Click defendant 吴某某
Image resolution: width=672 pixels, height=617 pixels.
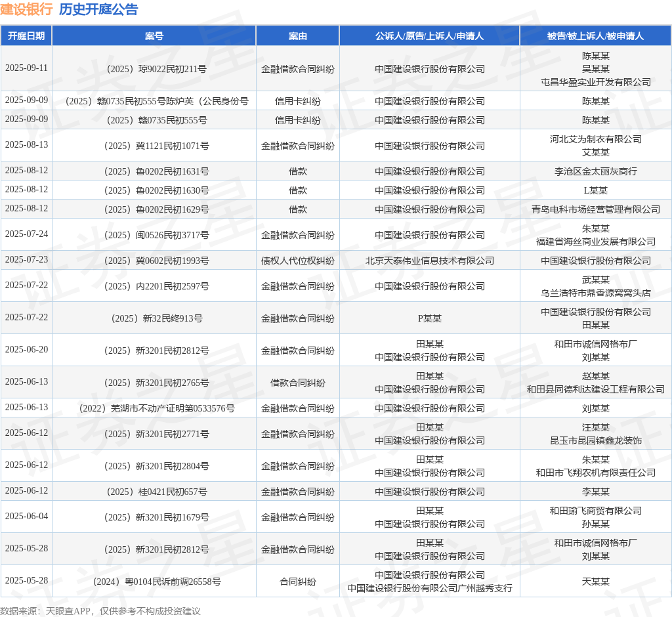coord(596,69)
